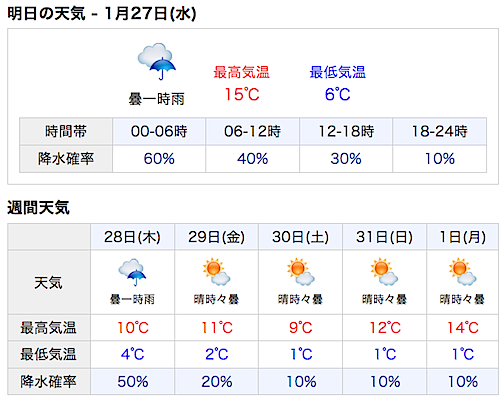Click tomorrow's cloudy rain umbrella icon
Viewport: 504px width, 401px height.
point(157,61)
